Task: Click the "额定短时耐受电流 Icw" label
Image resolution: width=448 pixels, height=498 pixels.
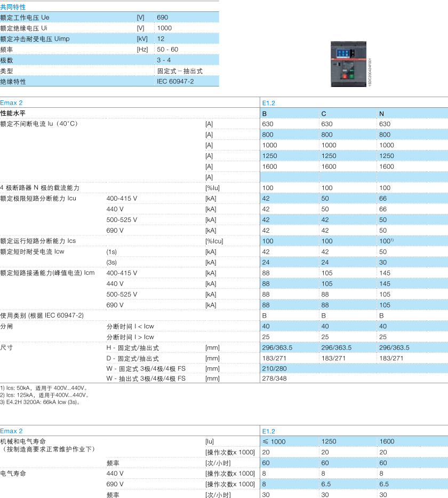Action: pyautogui.click(x=32, y=252)
